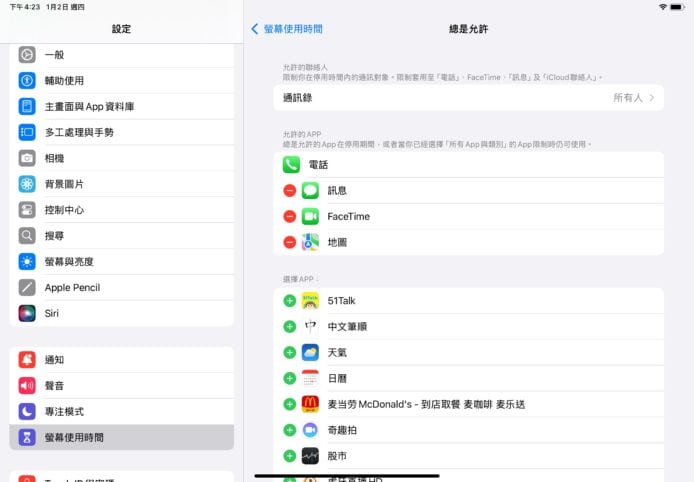Tap the Siri icon in sidebar
694x482 pixels.
[27, 313]
